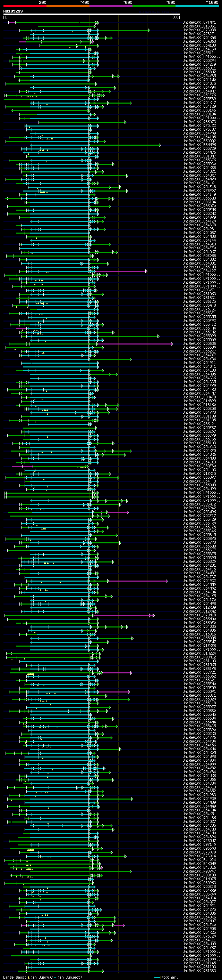Select hit label UniRef100_B8MNP6
The height and width of the screenshot is (980, 222).
pos(199,145)
